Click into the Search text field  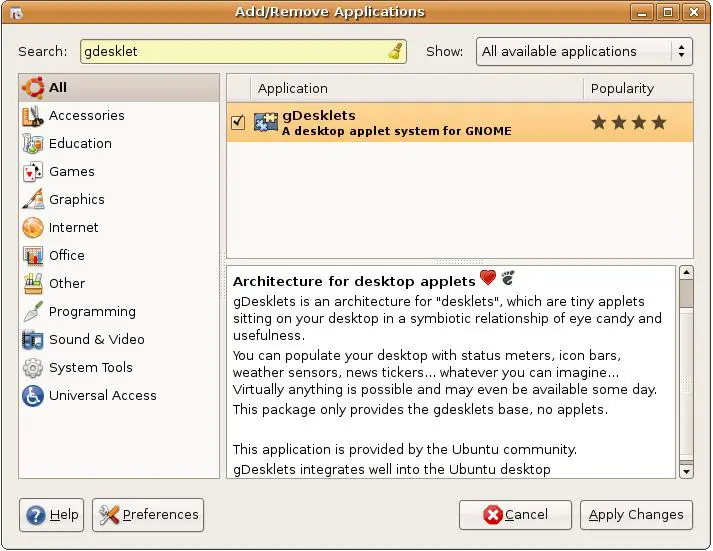point(230,52)
